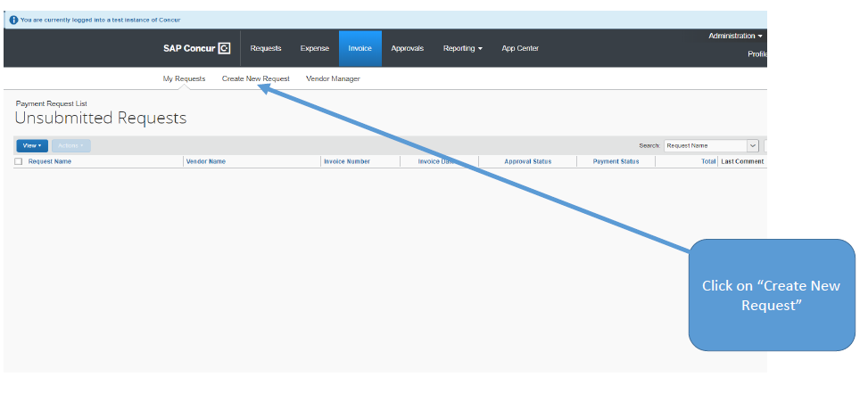Click the Payment Request List label
868x418 pixels.
pyautogui.click(x=52, y=103)
